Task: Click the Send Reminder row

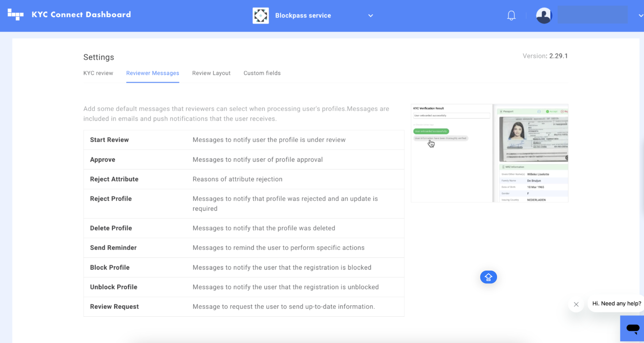Action: click(x=244, y=248)
